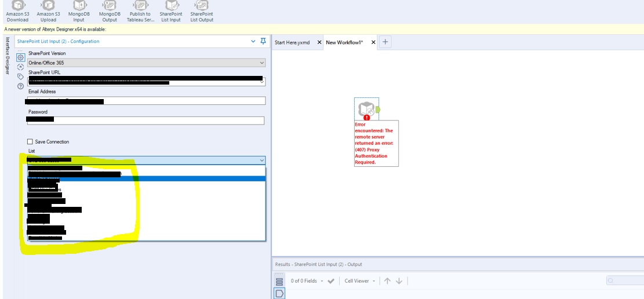Viewport: 644px width, 299px height.
Task: Select the MongoDB Output tool
Action: coord(110,11)
